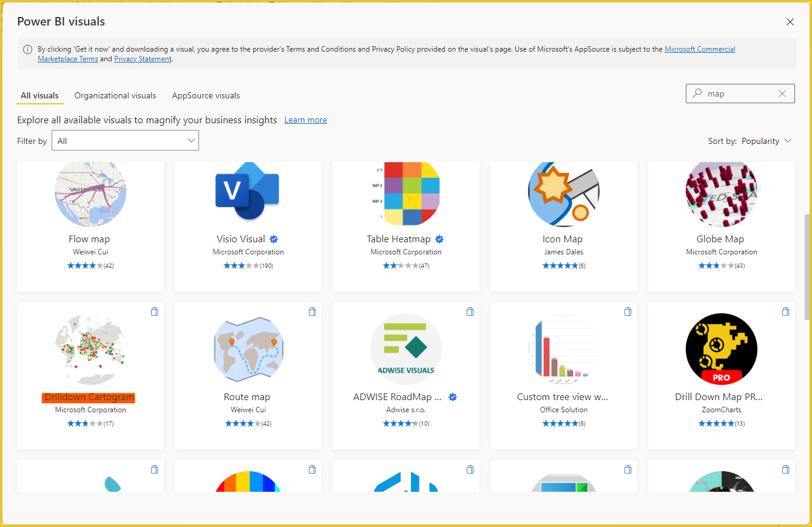The width and height of the screenshot is (812, 527).
Task: Open the Sort by Popularity dropdown
Action: pyautogui.click(x=766, y=141)
